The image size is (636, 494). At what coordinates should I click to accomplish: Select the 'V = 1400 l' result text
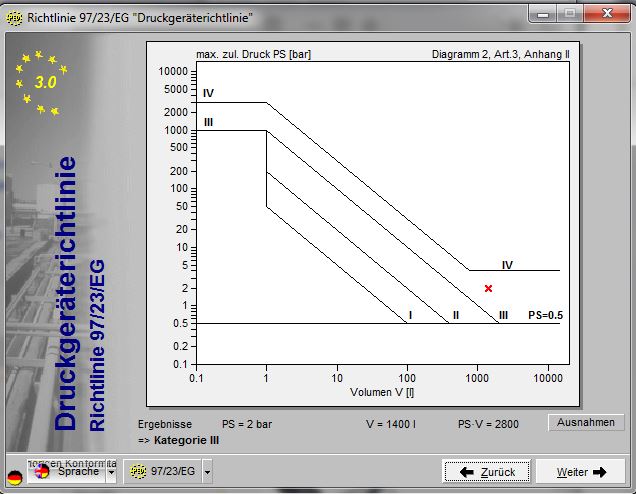391,424
